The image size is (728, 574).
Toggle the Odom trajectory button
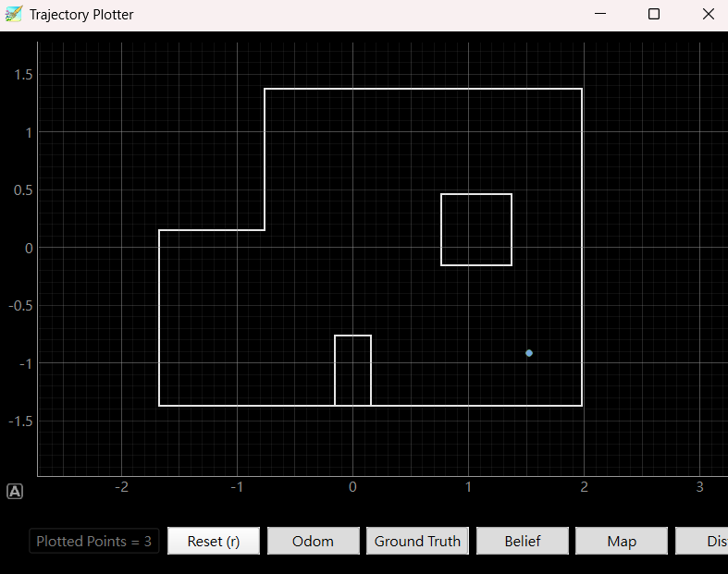tap(314, 541)
